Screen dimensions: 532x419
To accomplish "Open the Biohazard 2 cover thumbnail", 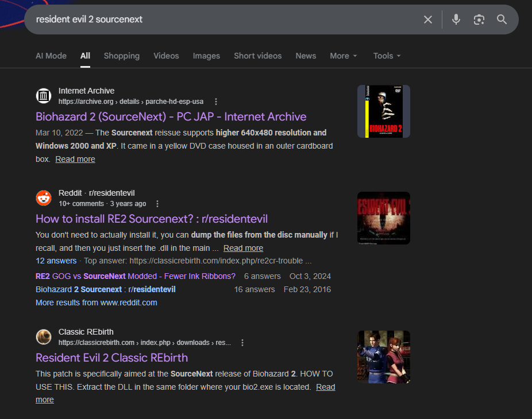I will point(384,111).
